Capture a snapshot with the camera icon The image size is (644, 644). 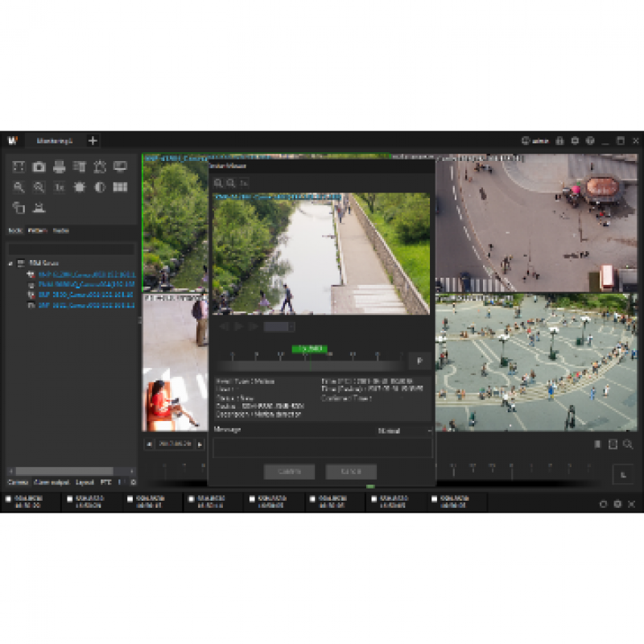point(39,167)
